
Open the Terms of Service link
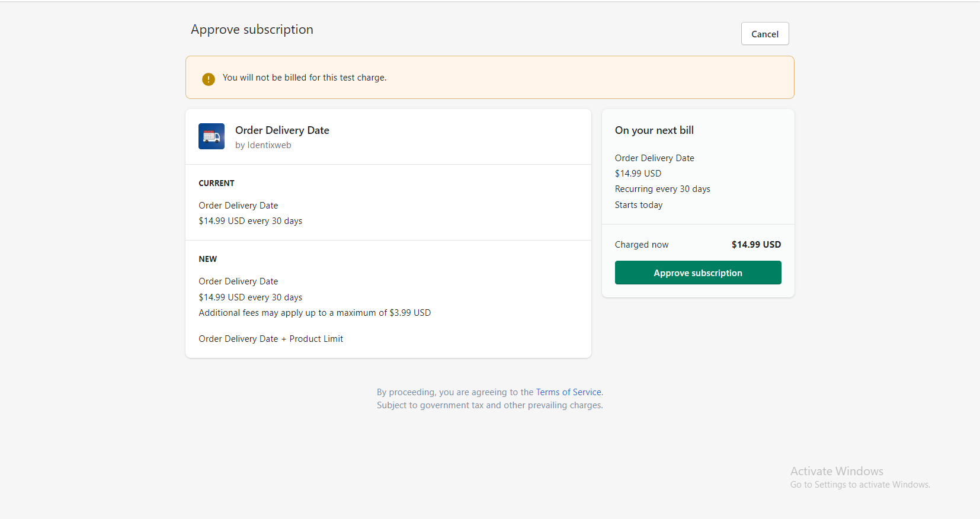568,392
